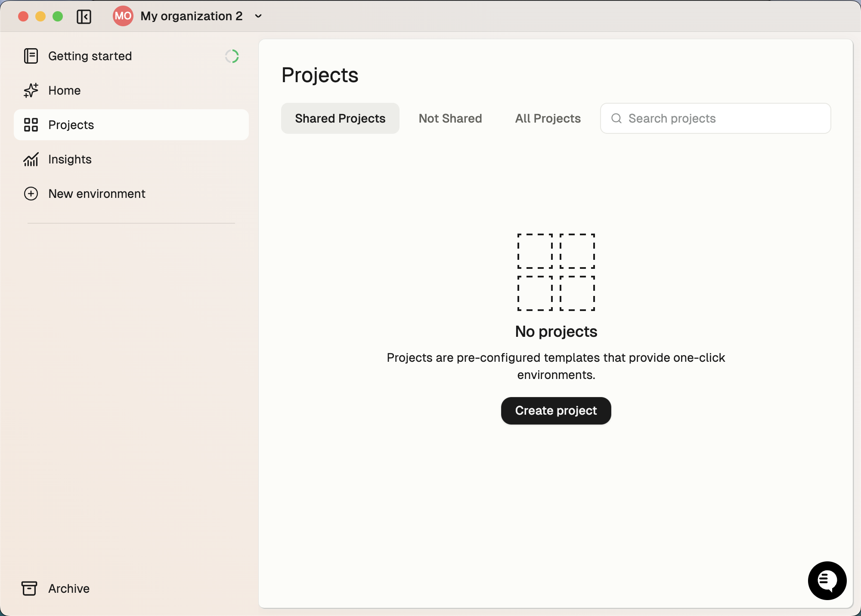Select Projects in the sidebar

(131, 125)
